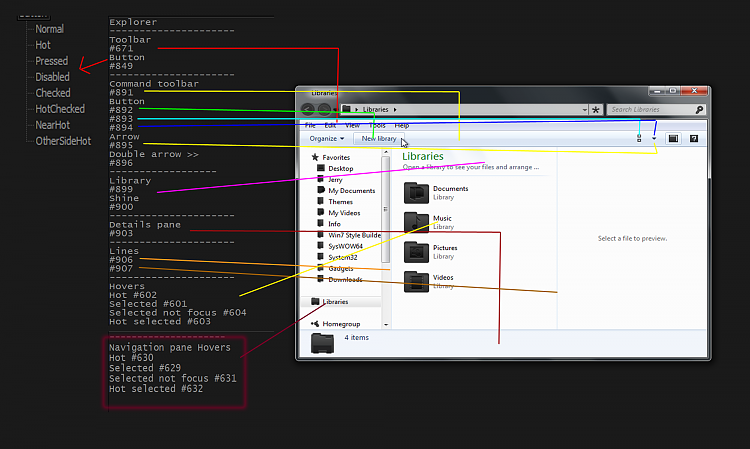The image size is (750, 449).
Task: Click the Back navigation arrow in Explorer
Action: tap(309, 110)
